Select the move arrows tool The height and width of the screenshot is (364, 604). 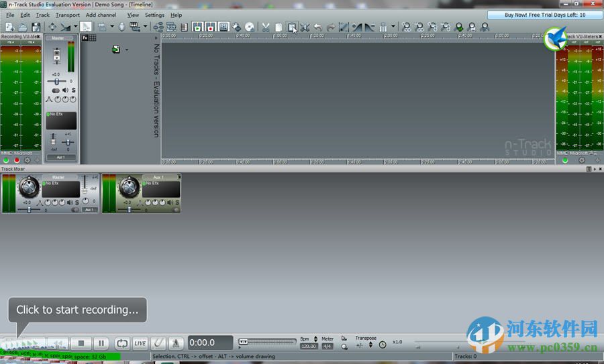pyautogui.click(x=52, y=27)
